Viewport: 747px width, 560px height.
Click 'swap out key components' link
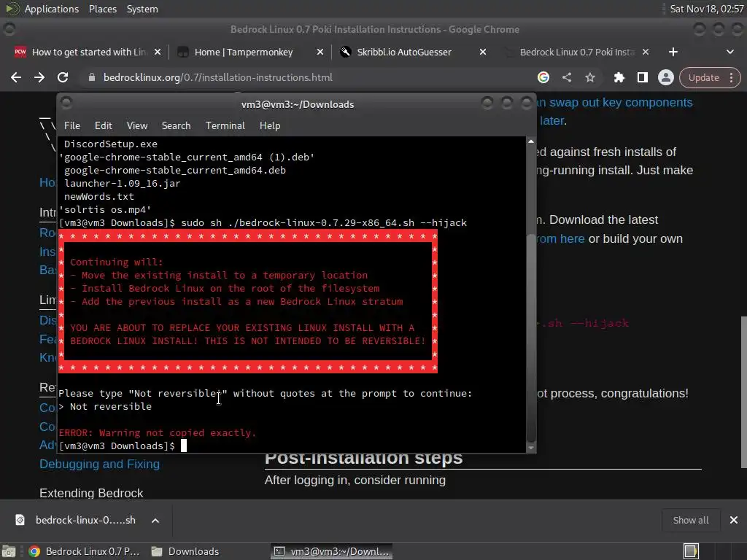tap(614, 102)
